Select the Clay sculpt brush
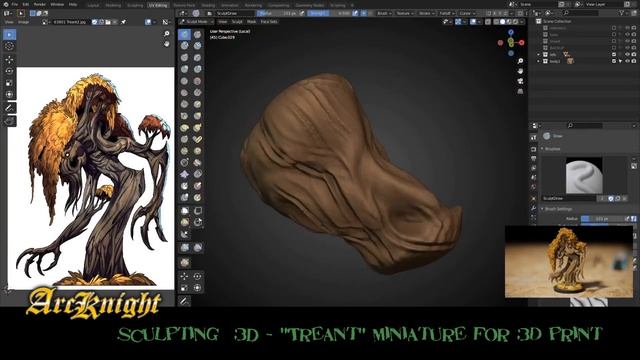Image resolution: width=640 pixels, height=360 pixels. (x=184, y=46)
